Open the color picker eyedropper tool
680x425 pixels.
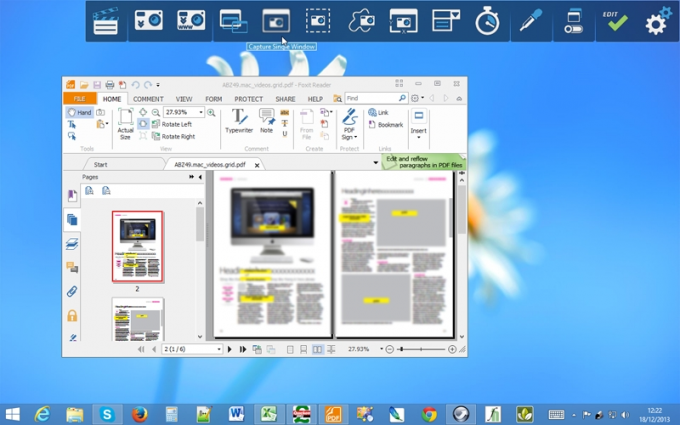pos(531,21)
